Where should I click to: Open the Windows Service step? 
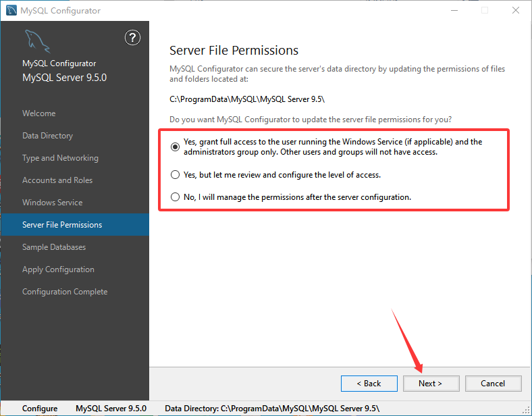point(52,203)
